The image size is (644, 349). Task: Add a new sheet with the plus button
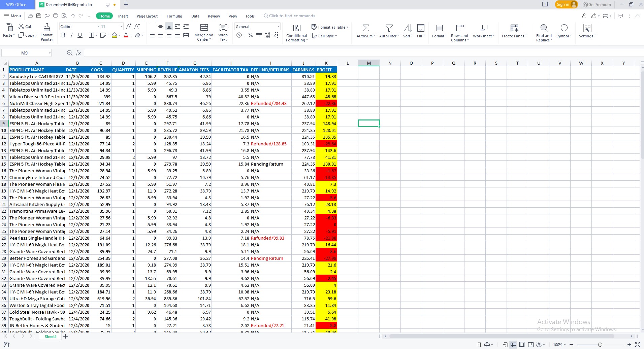pos(66,337)
